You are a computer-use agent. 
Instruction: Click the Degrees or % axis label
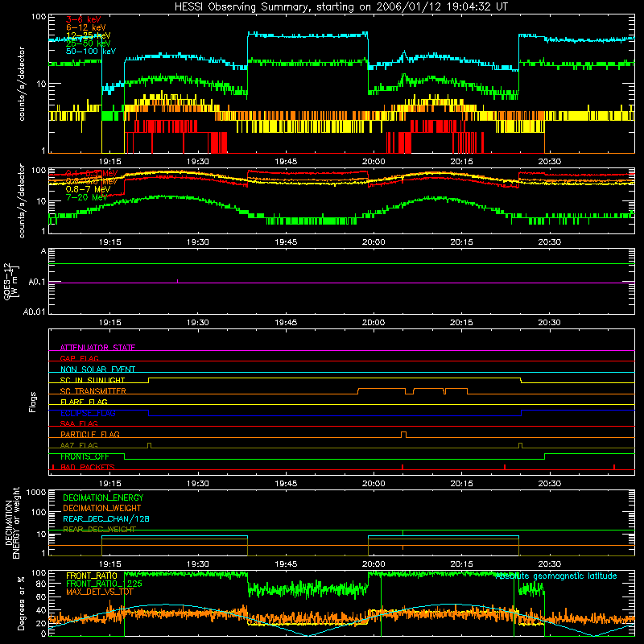pos(21,603)
